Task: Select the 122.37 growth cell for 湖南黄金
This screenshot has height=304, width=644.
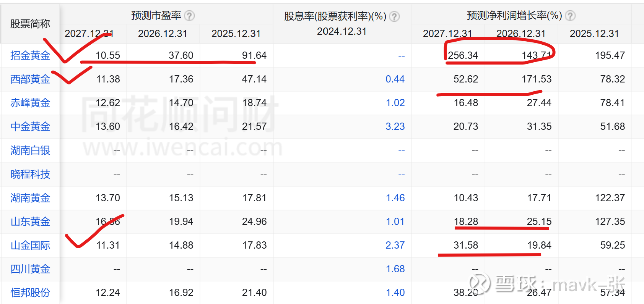Action: (x=610, y=198)
